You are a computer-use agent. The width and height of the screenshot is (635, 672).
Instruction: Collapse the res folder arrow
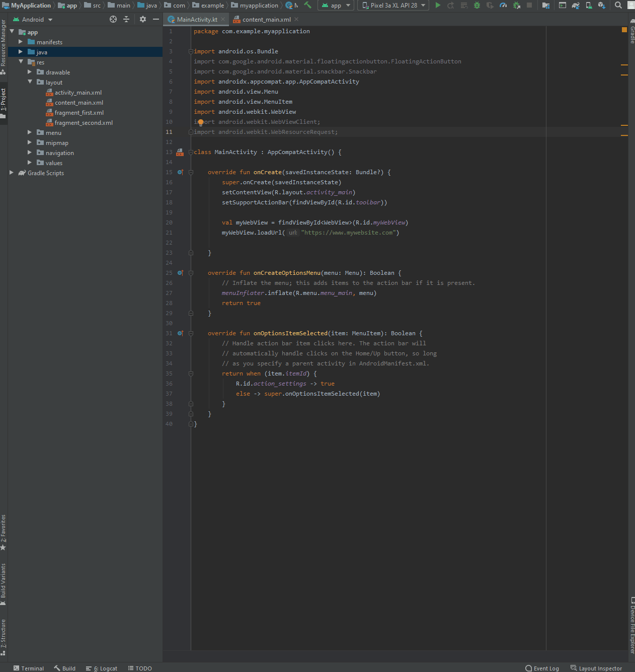pyautogui.click(x=21, y=62)
